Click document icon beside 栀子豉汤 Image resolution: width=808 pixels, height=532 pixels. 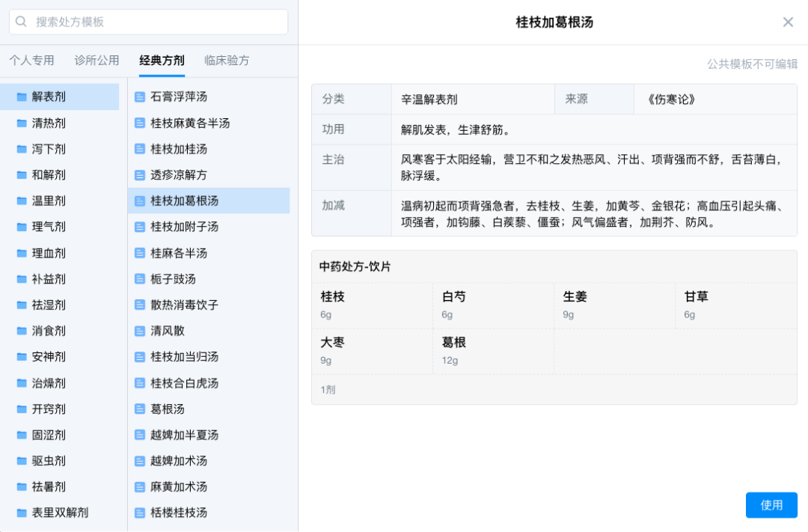point(139,279)
